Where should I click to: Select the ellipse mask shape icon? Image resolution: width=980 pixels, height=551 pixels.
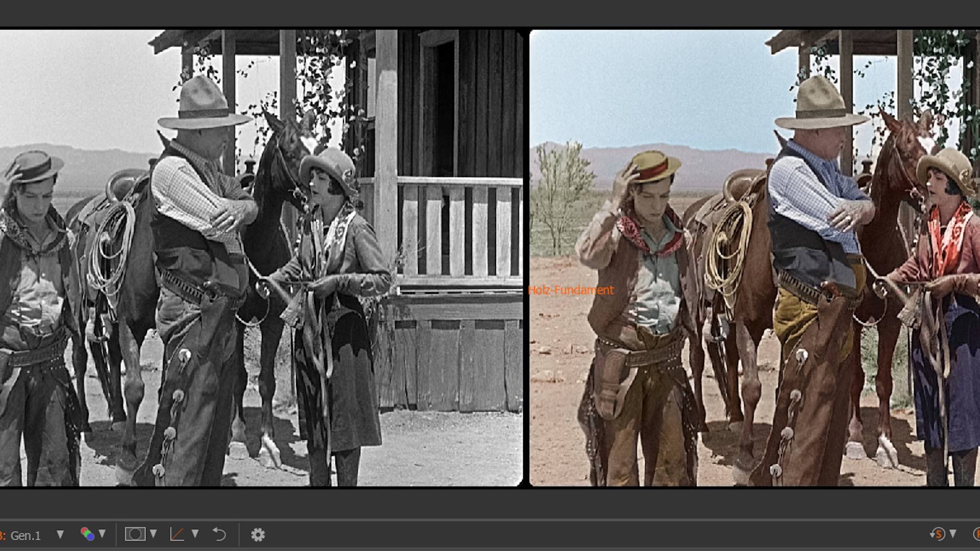(135, 534)
